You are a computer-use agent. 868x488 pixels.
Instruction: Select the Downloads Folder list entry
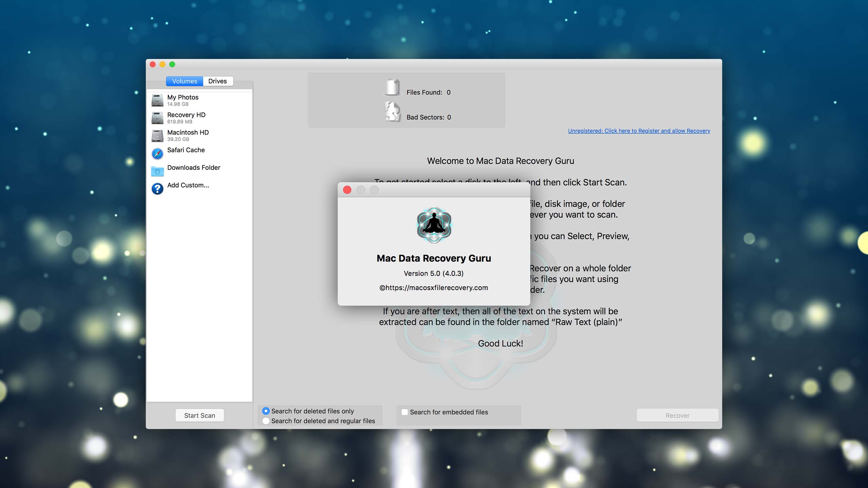coord(199,171)
